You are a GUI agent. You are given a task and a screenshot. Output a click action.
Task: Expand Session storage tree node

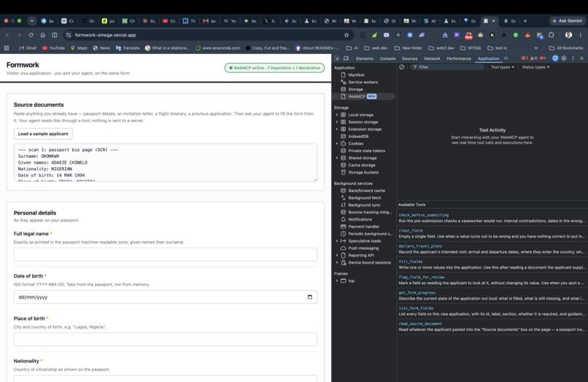pos(336,122)
